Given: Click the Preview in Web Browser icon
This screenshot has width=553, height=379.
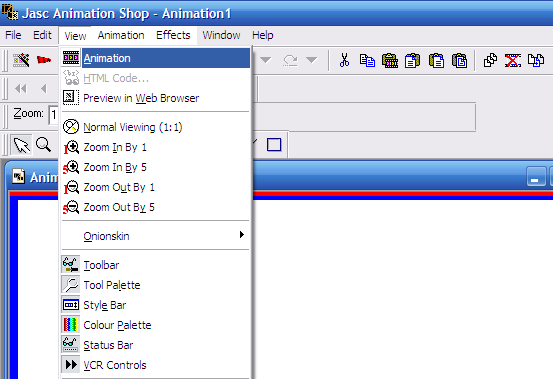Looking at the screenshot, I should pos(71,98).
